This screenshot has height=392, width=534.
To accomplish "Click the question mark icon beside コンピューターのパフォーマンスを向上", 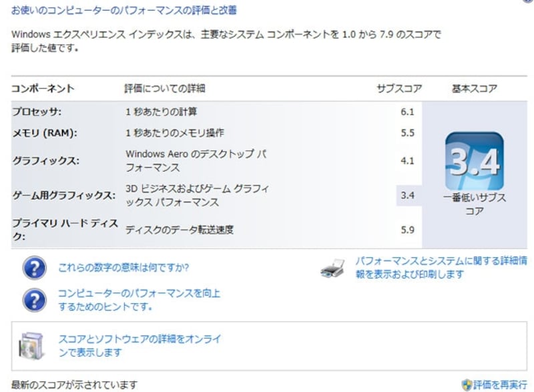I will tap(35, 300).
